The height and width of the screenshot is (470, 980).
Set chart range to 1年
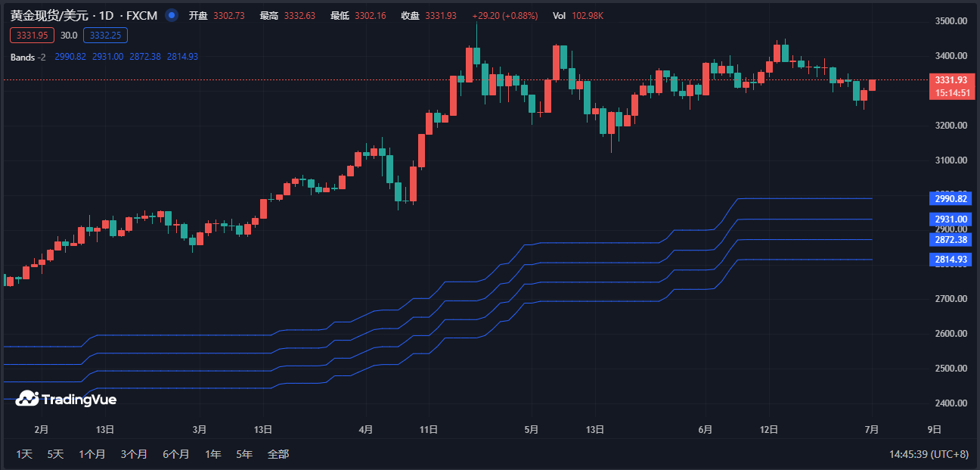(213, 454)
